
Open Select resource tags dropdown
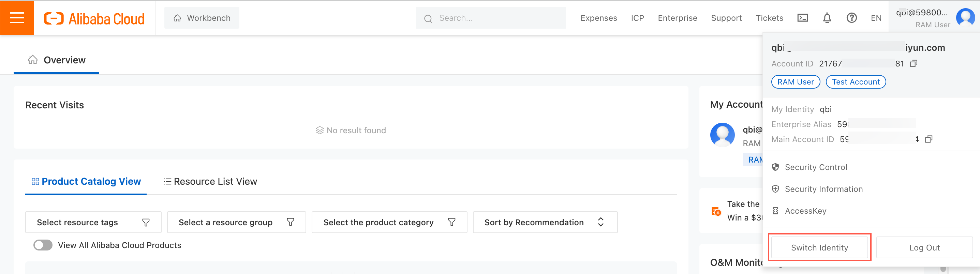(93, 222)
